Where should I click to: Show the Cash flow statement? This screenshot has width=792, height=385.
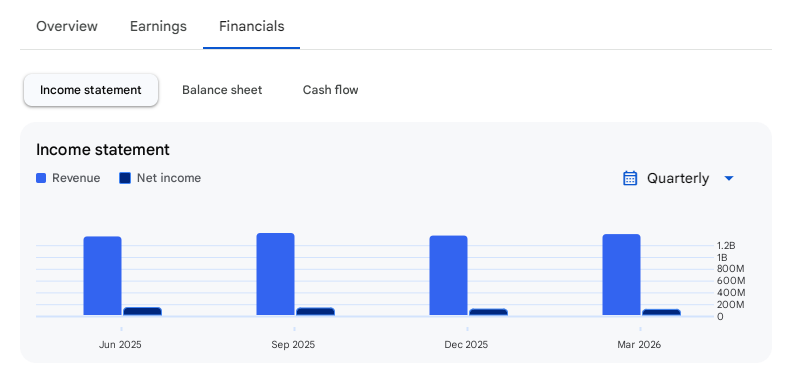(x=330, y=90)
